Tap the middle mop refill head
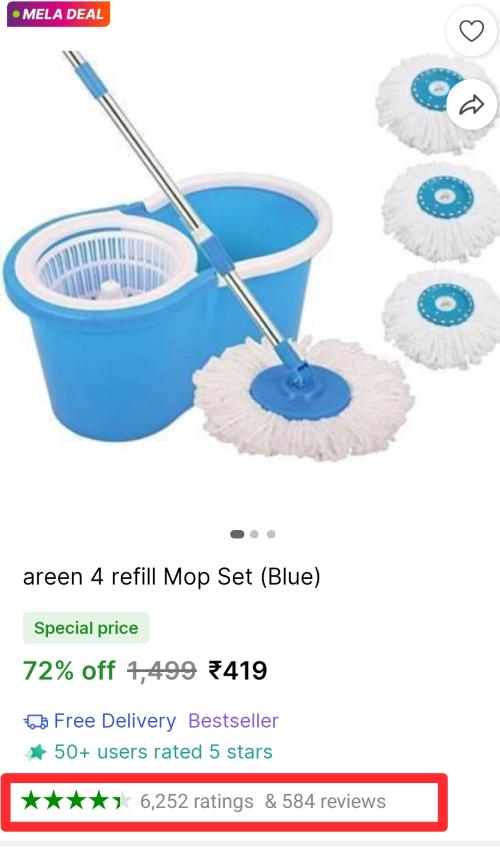 (x=441, y=212)
